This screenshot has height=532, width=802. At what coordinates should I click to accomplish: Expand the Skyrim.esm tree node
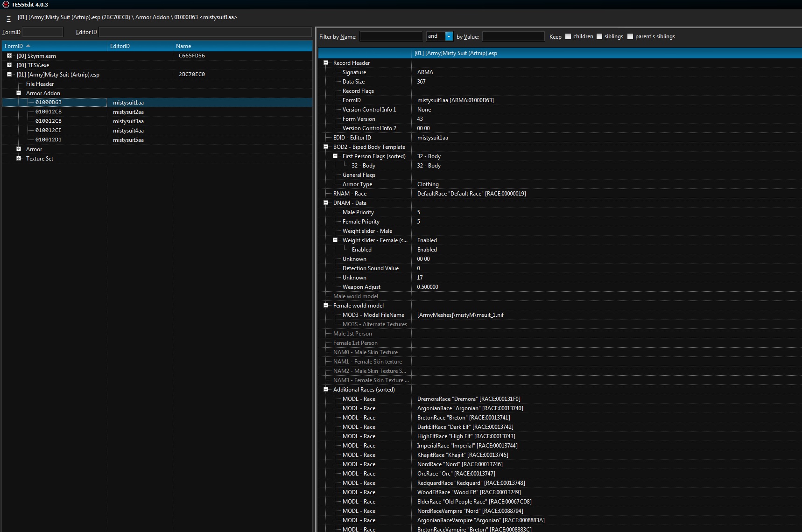click(9, 56)
